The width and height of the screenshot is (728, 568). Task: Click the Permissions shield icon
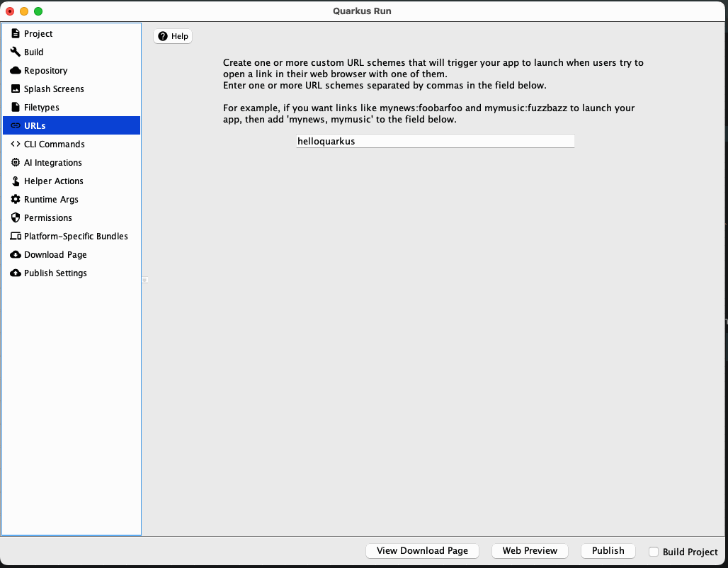click(16, 217)
